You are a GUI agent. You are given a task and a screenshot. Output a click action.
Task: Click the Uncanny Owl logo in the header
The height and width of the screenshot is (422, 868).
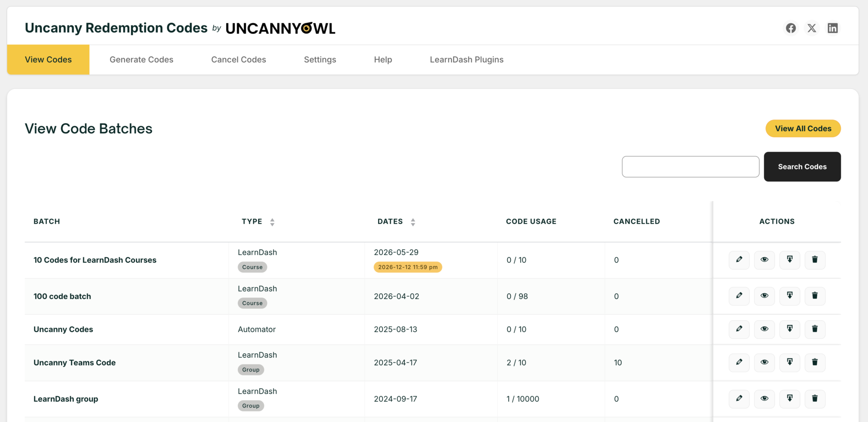(280, 28)
